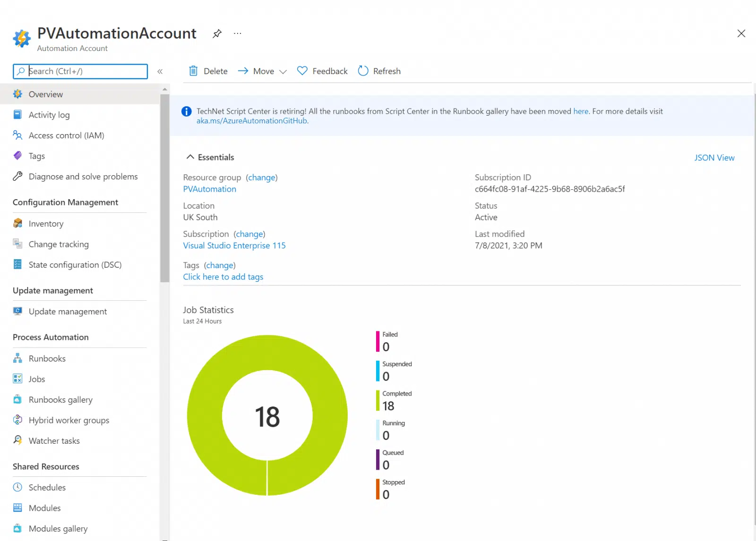This screenshot has width=756, height=541.
Task: Click the Completed 18 statistic
Action: [x=394, y=401]
